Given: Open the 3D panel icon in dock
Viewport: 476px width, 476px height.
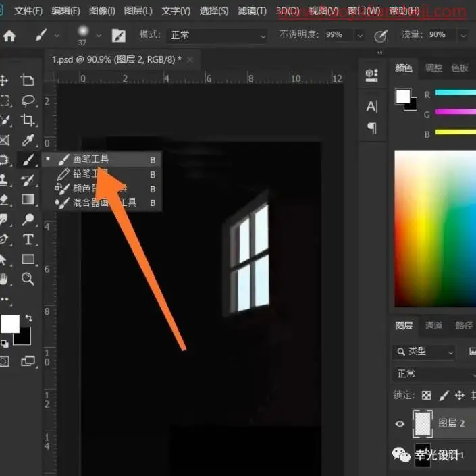Looking at the screenshot, I should [372, 76].
